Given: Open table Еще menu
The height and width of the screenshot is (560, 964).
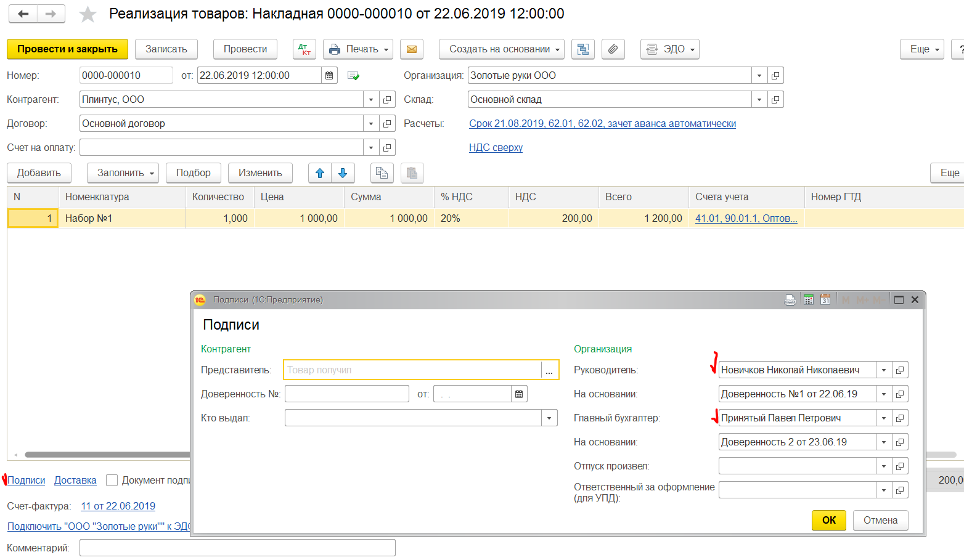Looking at the screenshot, I should click(947, 173).
